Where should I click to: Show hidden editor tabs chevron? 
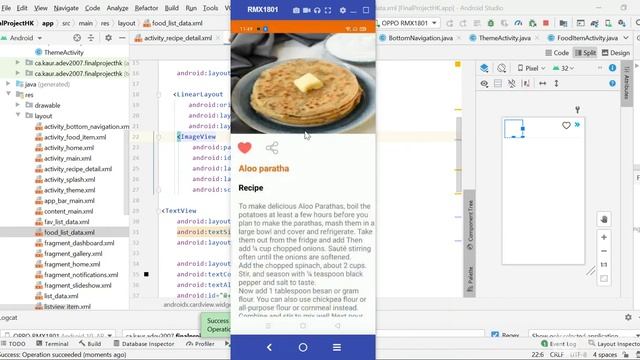click(627, 38)
